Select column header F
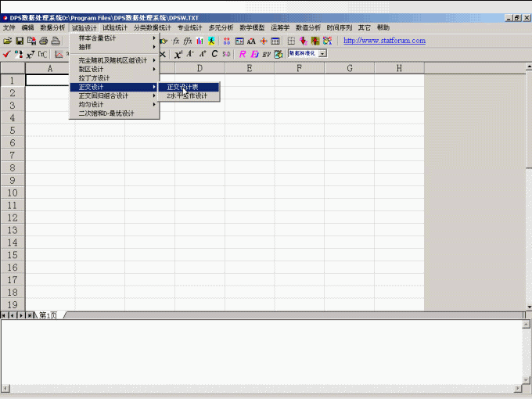Image resolution: width=532 pixels, height=399 pixels. pyautogui.click(x=299, y=68)
